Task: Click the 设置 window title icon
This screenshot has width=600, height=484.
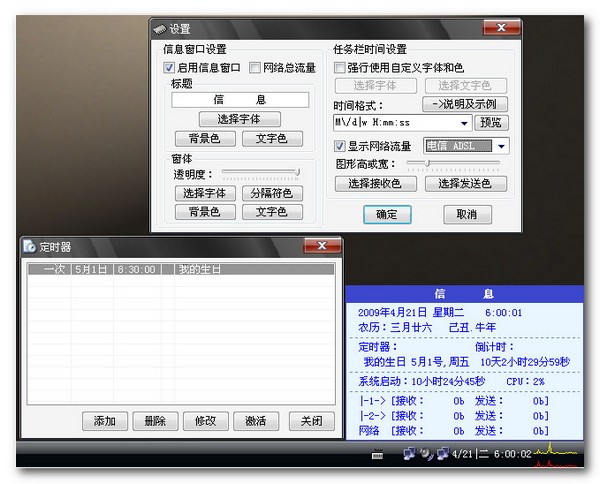Action: 159,29
